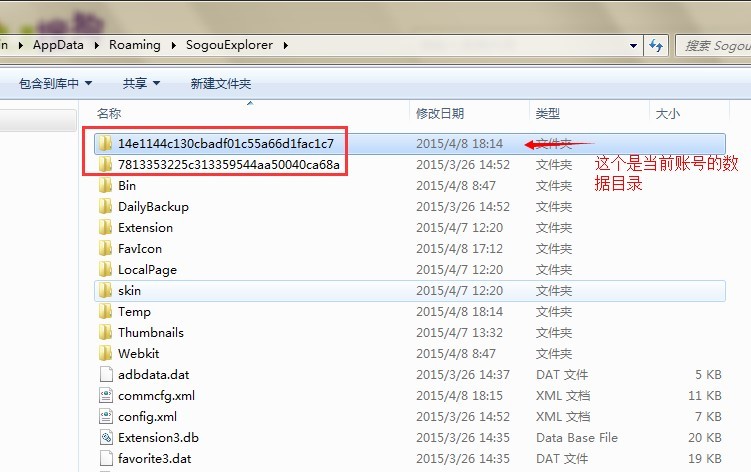
Task: Select the DailyBackup folder name
Action: coord(153,207)
